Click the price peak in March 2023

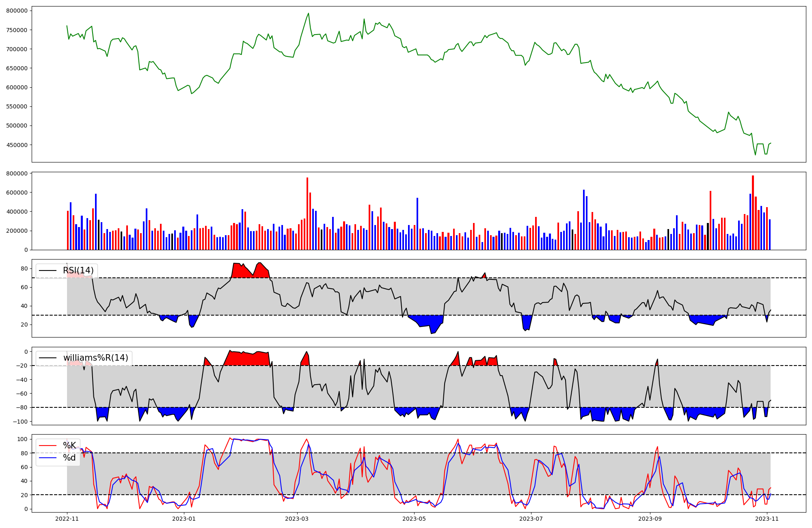(x=309, y=13)
